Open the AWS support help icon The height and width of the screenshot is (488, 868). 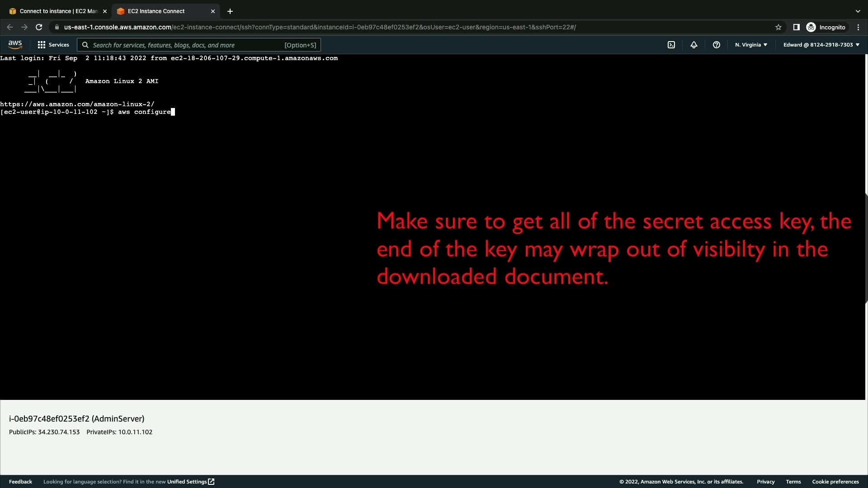coord(716,45)
